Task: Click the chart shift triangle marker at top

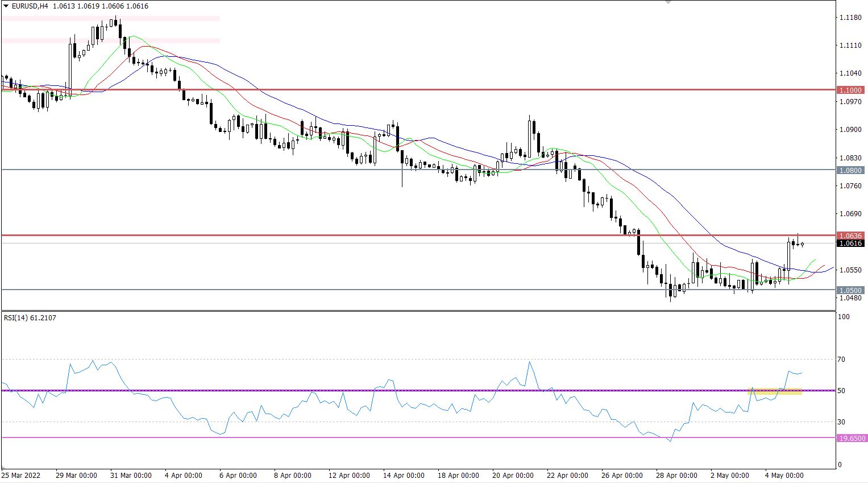Action: [668, 2]
